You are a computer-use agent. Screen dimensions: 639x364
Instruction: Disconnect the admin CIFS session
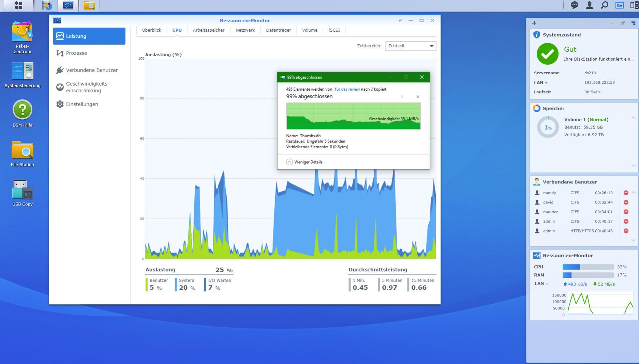pos(626,222)
